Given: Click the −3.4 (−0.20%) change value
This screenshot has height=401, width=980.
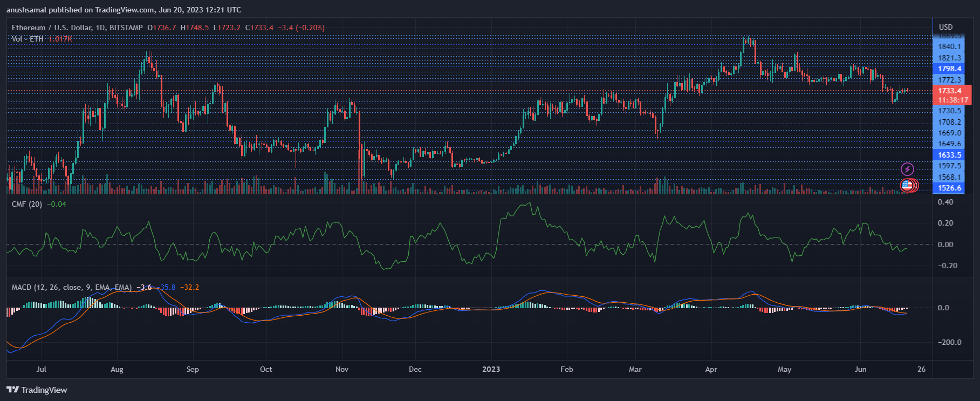Looking at the screenshot, I should [301, 28].
